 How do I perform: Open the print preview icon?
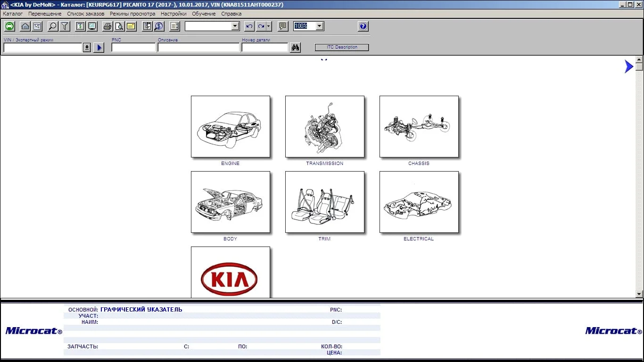(119, 26)
